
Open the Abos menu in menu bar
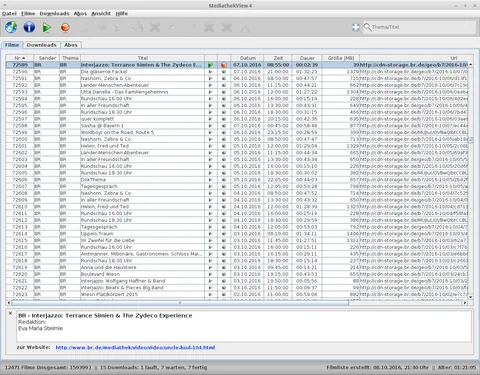pyautogui.click(x=80, y=14)
